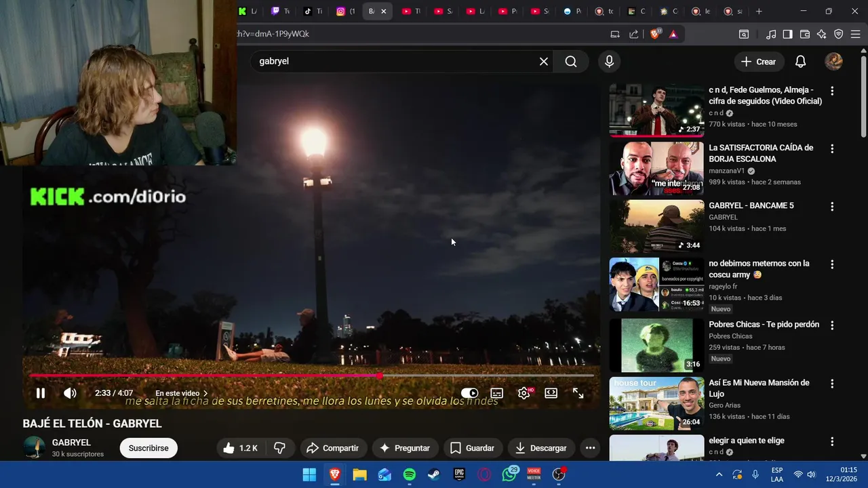This screenshot has height=488, width=868.
Task: Open notifications bell
Action: click(800, 62)
